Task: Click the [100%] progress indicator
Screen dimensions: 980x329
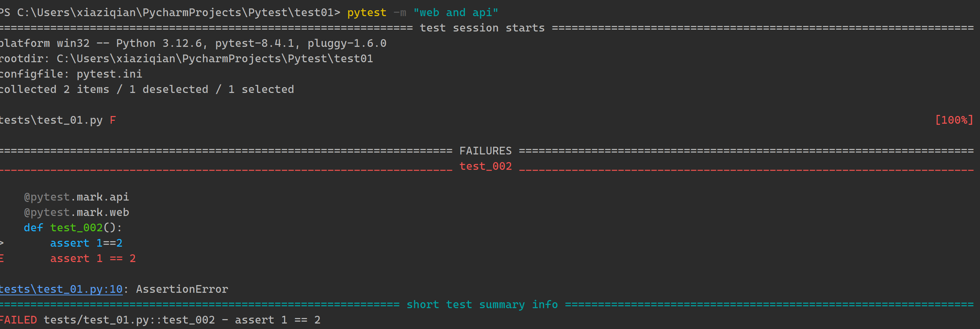Action: (x=954, y=120)
